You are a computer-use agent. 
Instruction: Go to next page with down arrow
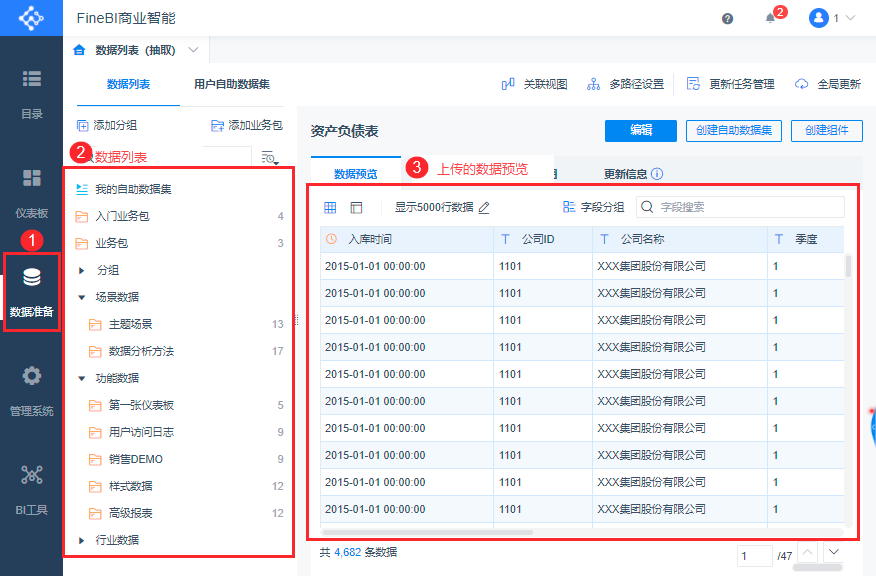pos(834,553)
